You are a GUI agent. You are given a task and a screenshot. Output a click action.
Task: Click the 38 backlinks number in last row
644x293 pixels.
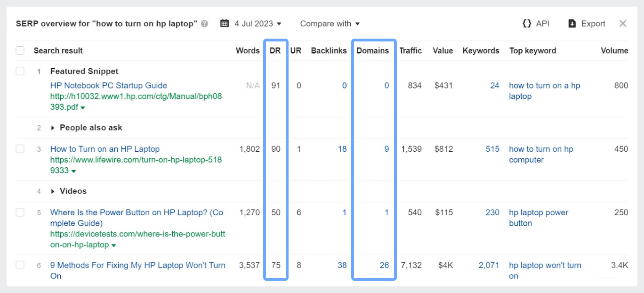(x=342, y=265)
